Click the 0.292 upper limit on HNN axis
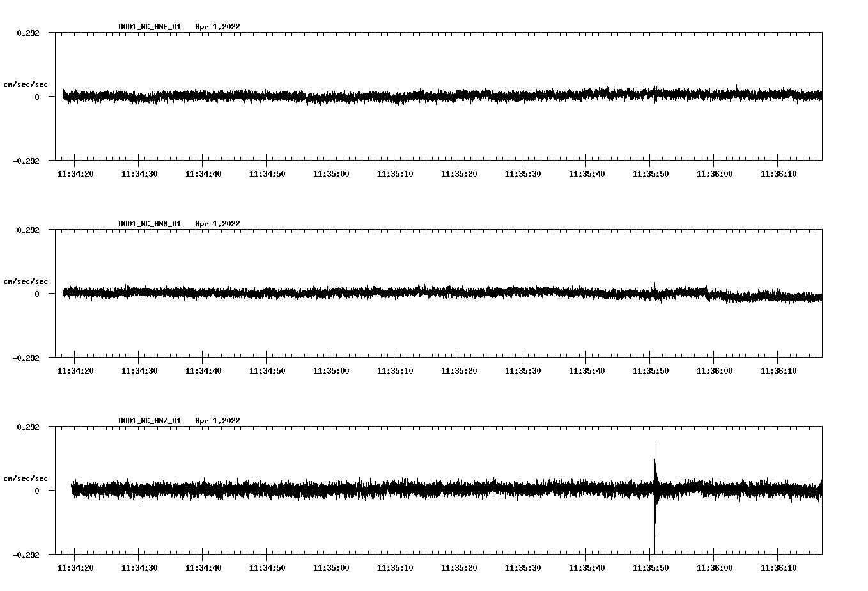Image resolution: width=868 pixels, height=591 pixels. tap(28, 230)
